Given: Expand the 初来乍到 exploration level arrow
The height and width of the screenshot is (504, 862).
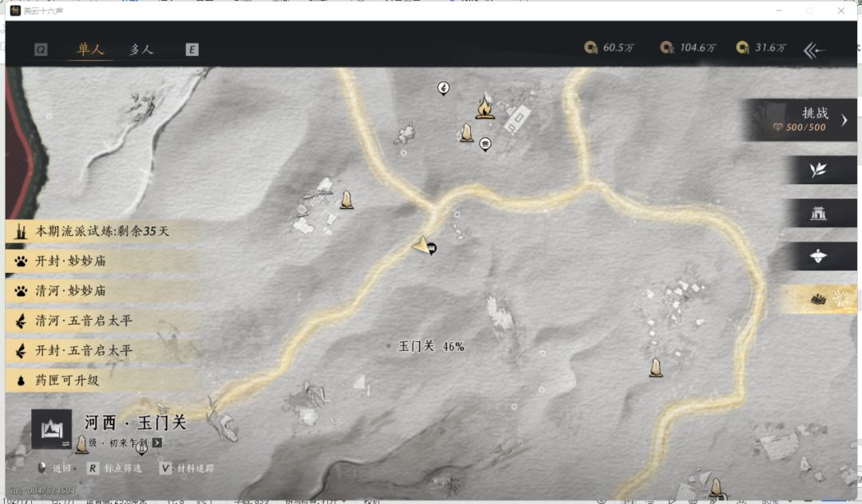Looking at the screenshot, I should [157, 443].
